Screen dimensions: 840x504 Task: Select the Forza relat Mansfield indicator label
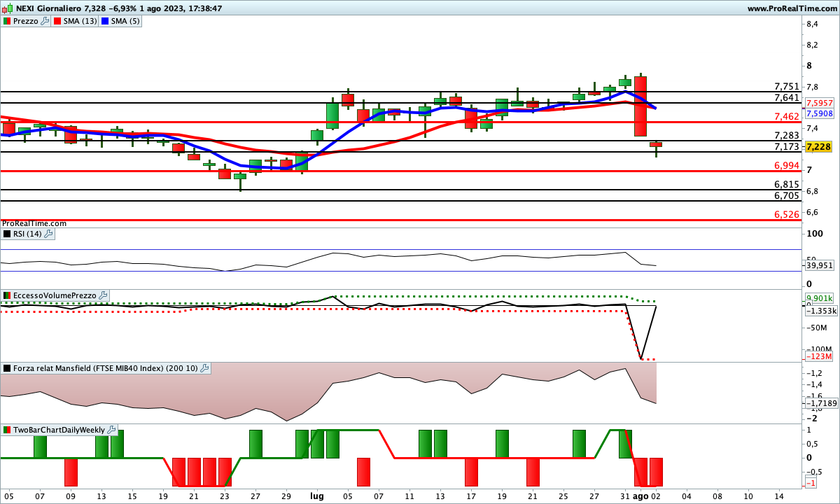pyautogui.click(x=106, y=367)
